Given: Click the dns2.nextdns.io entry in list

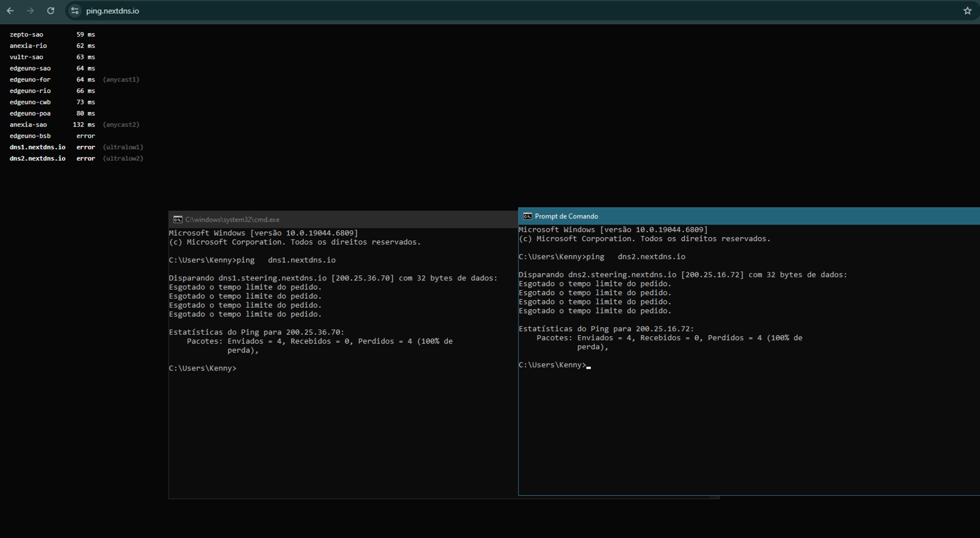Looking at the screenshot, I should 38,158.
